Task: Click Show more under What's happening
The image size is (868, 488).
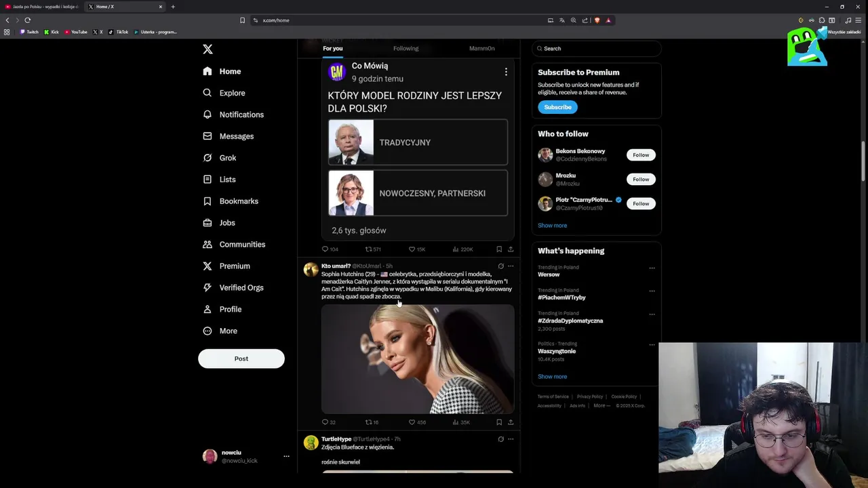Action: pyautogui.click(x=552, y=377)
